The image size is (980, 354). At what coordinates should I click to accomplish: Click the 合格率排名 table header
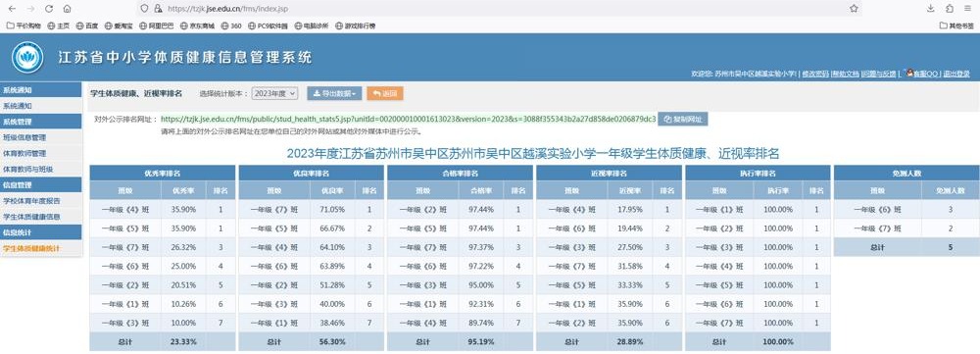click(x=460, y=174)
